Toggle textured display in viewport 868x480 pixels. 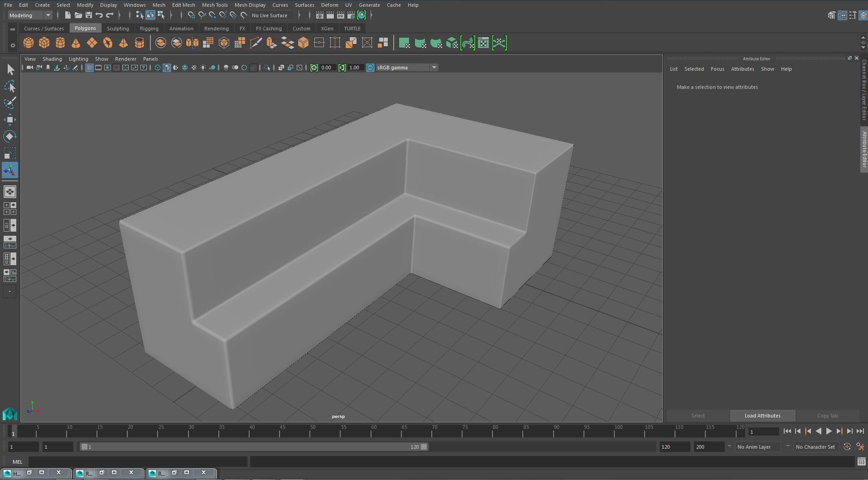194,68
